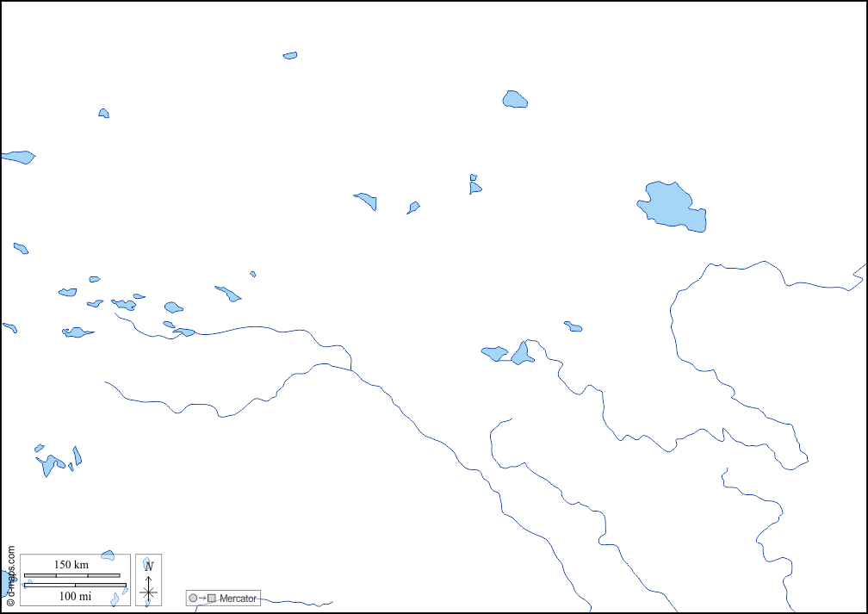The width and height of the screenshot is (868, 614).
Task: Click the elongated lake touching the left edge
Action: [17, 157]
